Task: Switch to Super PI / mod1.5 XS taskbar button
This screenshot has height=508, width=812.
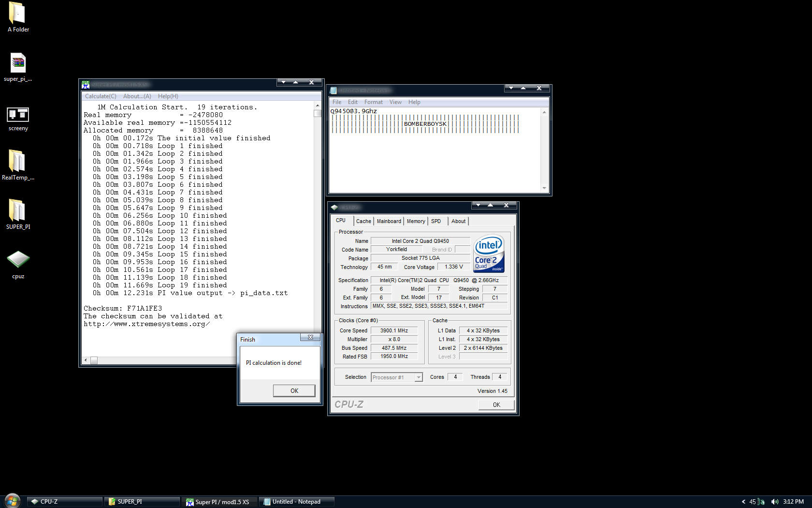Action: click(219, 502)
